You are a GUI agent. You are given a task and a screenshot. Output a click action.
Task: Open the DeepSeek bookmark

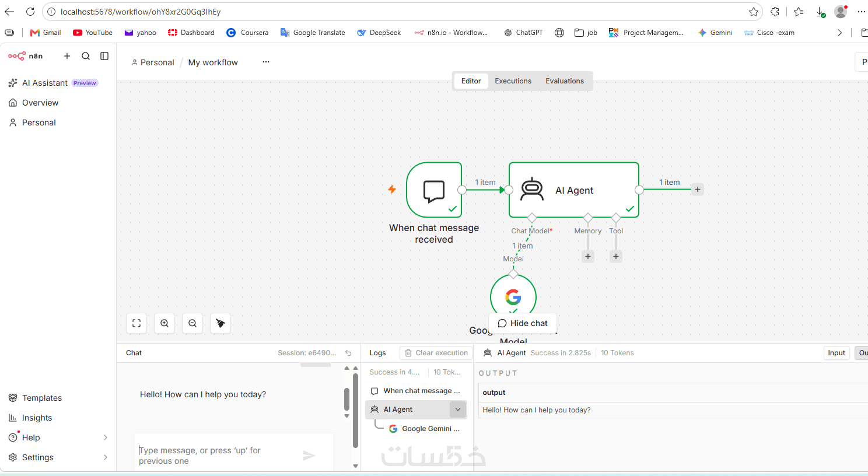379,33
